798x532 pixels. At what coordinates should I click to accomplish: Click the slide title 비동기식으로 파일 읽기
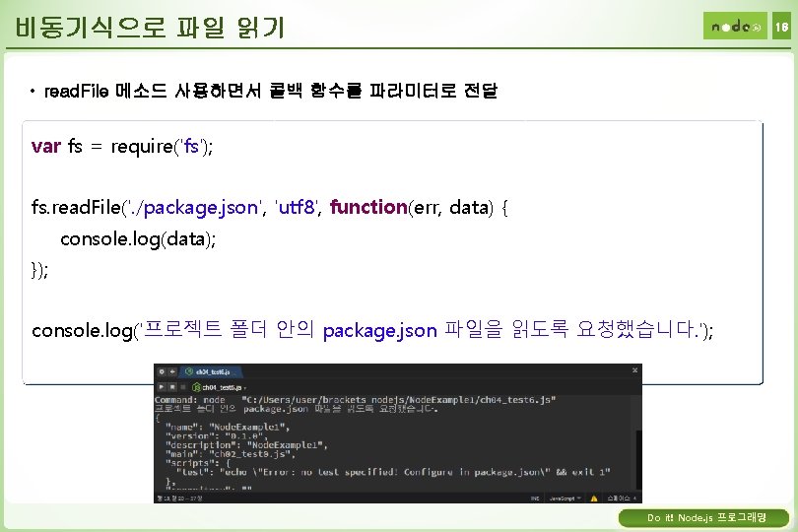click(x=150, y=28)
